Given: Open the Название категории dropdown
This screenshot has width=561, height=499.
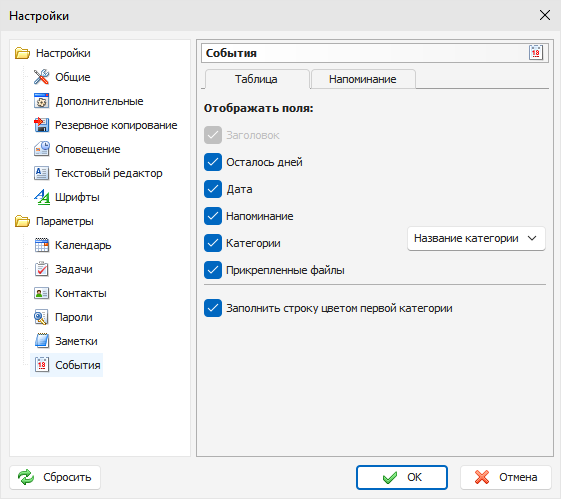Looking at the screenshot, I should click(476, 238).
